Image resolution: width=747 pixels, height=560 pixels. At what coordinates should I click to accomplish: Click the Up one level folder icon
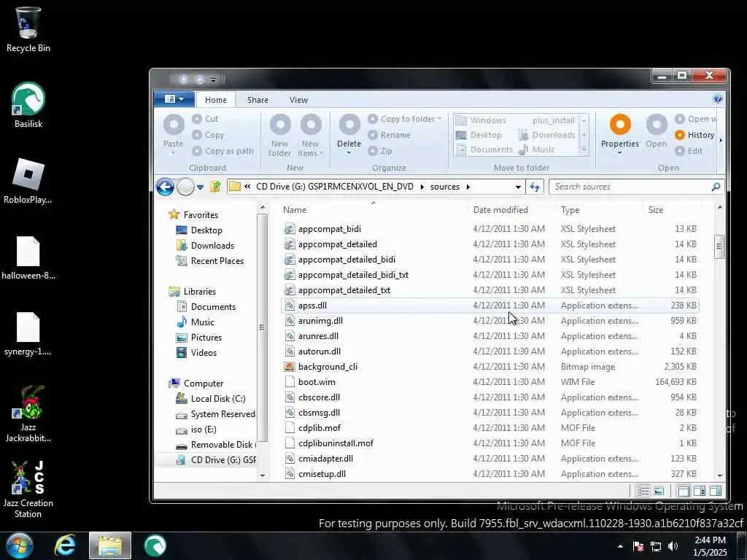[215, 187]
